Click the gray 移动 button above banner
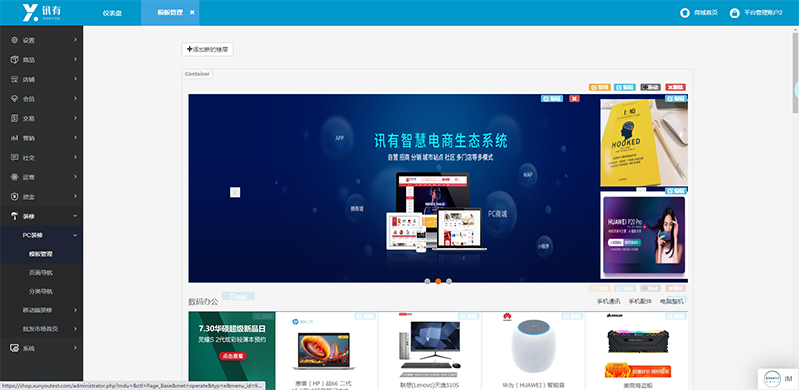 650,87
